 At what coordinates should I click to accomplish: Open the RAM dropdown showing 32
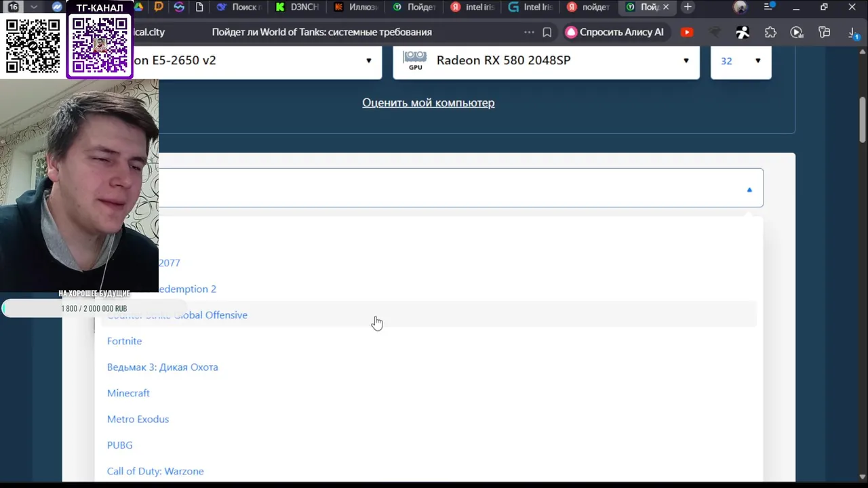click(741, 60)
